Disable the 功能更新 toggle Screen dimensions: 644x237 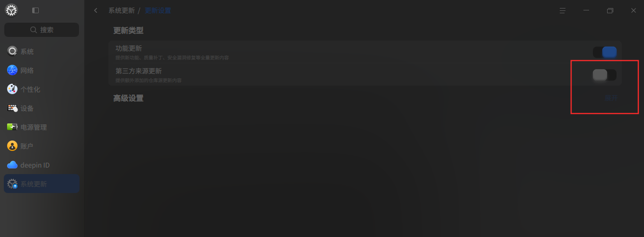pyautogui.click(x=605, y=52)
